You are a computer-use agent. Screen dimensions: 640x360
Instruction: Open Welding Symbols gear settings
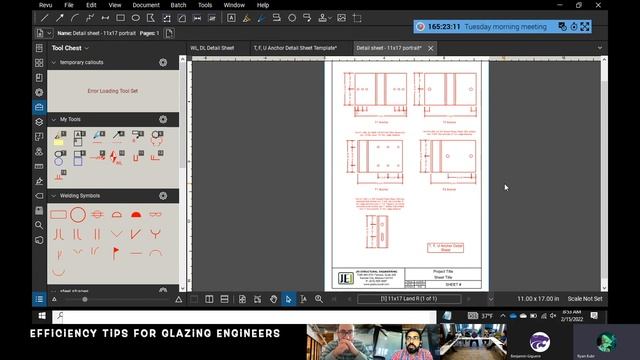163,196
